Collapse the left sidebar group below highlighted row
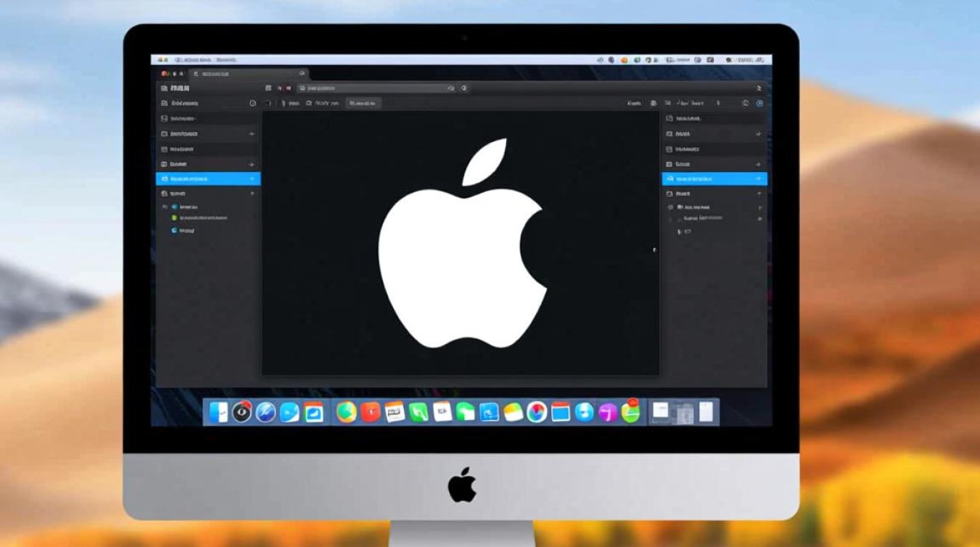Viewport: 980px width, 547px height. [252, 194]
